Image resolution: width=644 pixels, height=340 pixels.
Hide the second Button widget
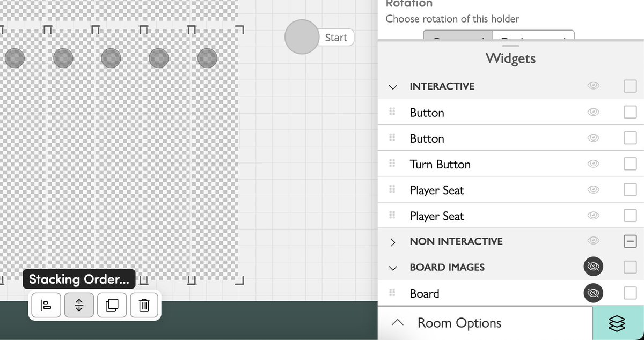pyautogui.click(x=593, y=138)
